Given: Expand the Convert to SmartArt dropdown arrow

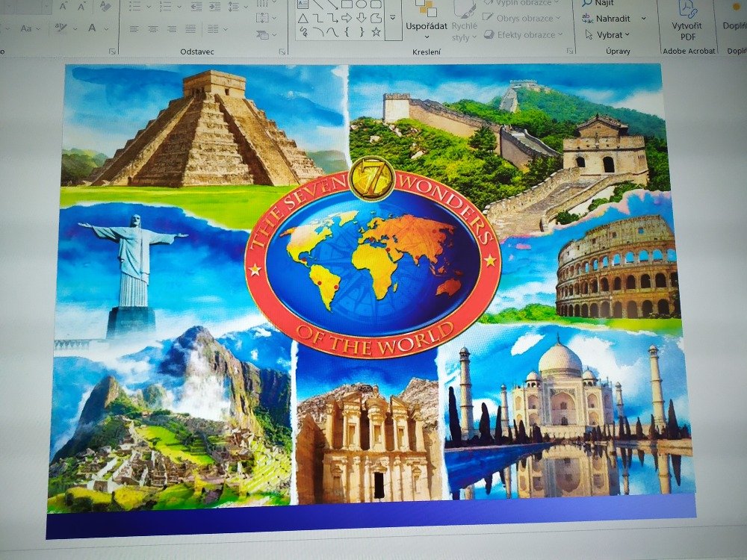Looking at the screenshot, I should pyautogui.click(x=274, y=35).
